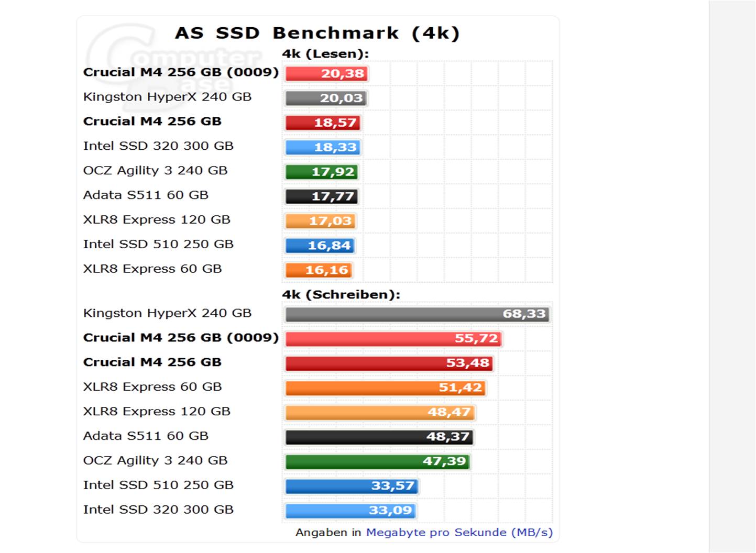This screenshot has width=756, height=553.
Task: Select Crucial M4 256 GB (0009) label under Schreiben
Action: pos(181,338)
